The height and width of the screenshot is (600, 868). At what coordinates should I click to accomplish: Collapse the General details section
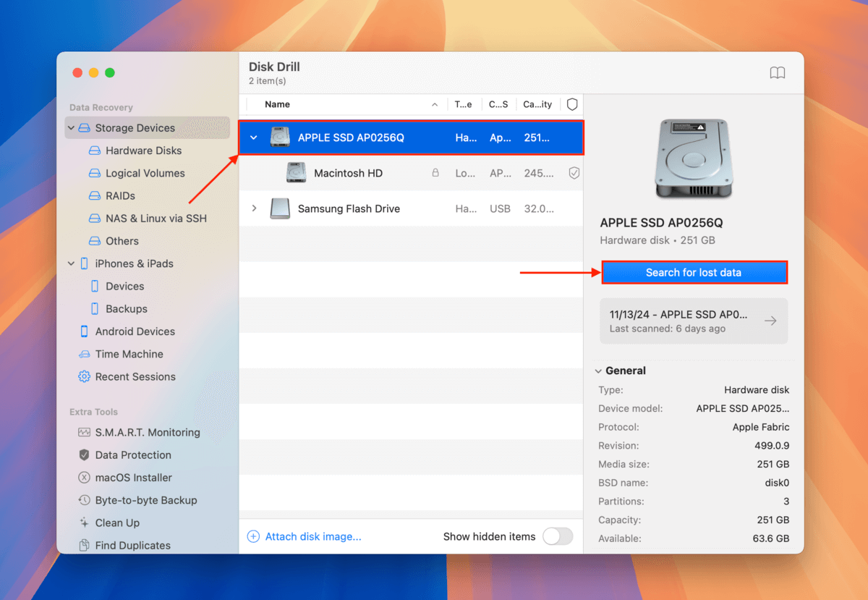(598, 371)
